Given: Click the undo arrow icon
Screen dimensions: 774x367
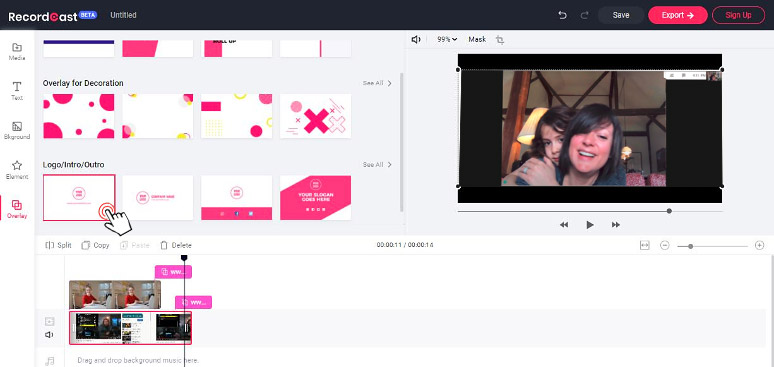Looking at the screenshot, I should click(562, 15).
